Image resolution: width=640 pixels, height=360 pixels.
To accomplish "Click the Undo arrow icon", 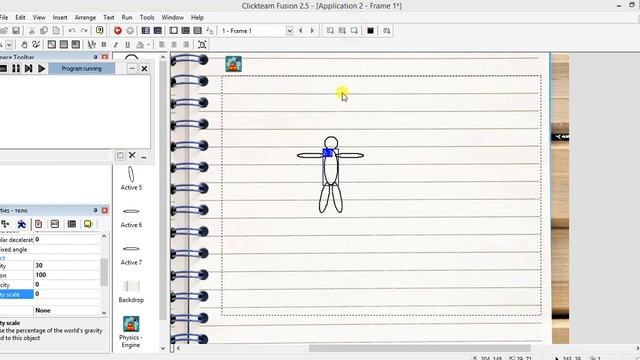I will pos(71,31).
